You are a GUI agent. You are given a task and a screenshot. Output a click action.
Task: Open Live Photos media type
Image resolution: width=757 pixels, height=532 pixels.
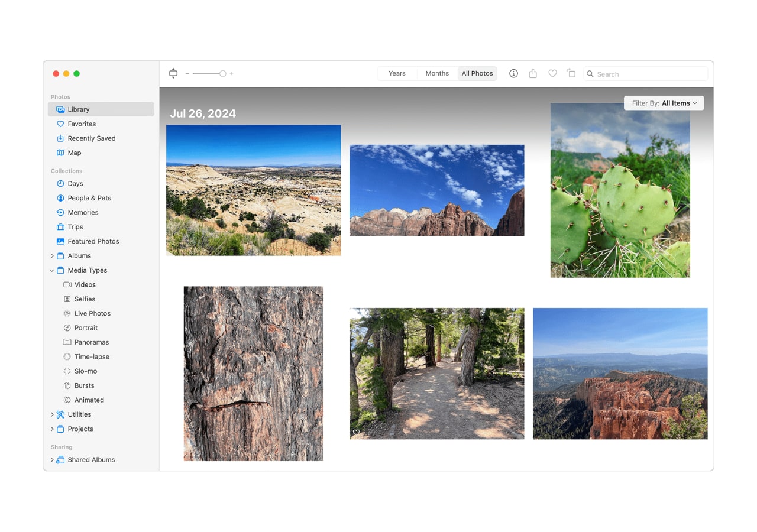tap(92, 313)
